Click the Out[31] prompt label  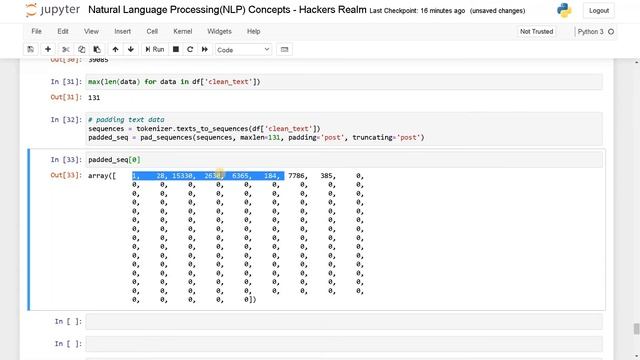[66, 97]
